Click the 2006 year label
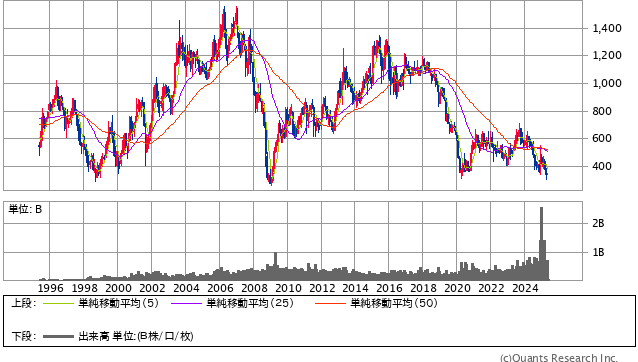The width and height of the screenshot is (638, 362). 220,288
